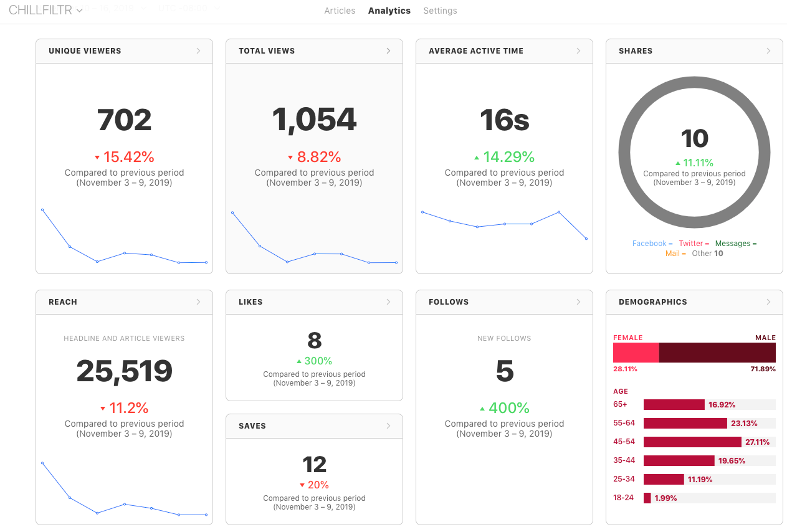787x532 pixels.
Task: Click the AVERAGE ACTIVE TIME heading
Action: coord(476,51)
